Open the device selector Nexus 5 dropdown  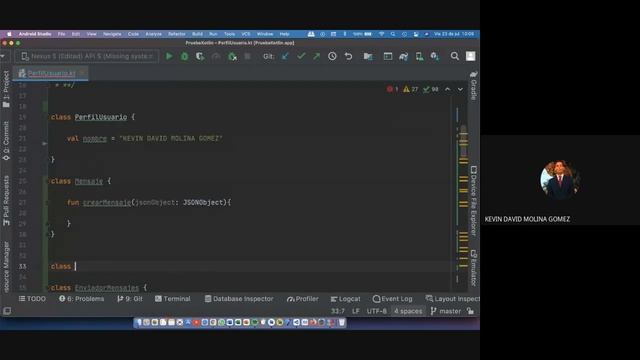87,56
